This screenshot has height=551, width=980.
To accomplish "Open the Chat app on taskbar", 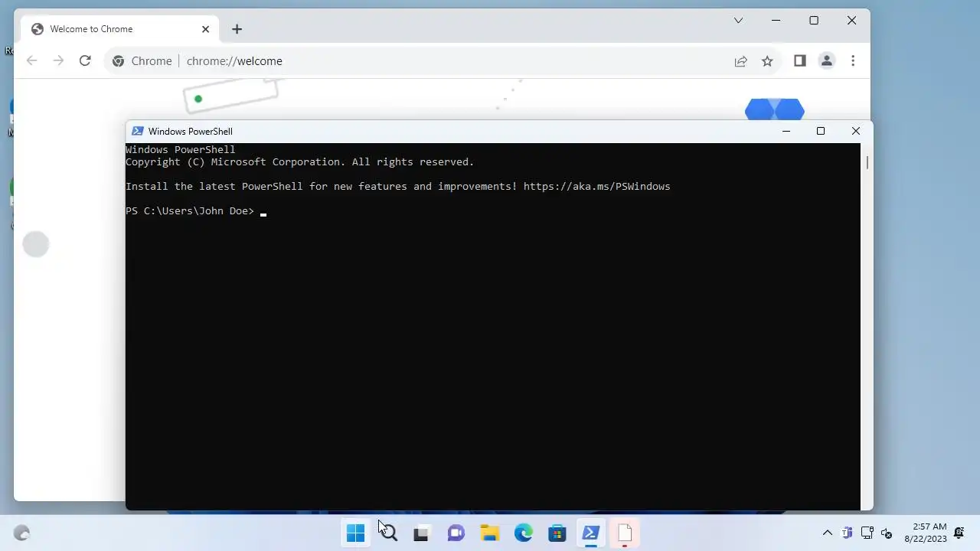I will (x=456, y=533).
